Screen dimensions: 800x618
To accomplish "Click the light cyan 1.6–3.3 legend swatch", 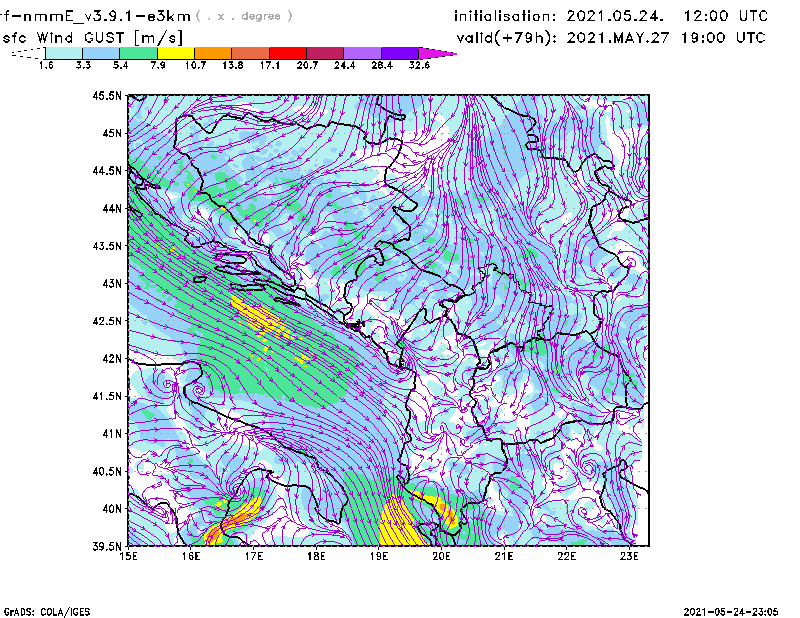I will (x=64, y=53).
